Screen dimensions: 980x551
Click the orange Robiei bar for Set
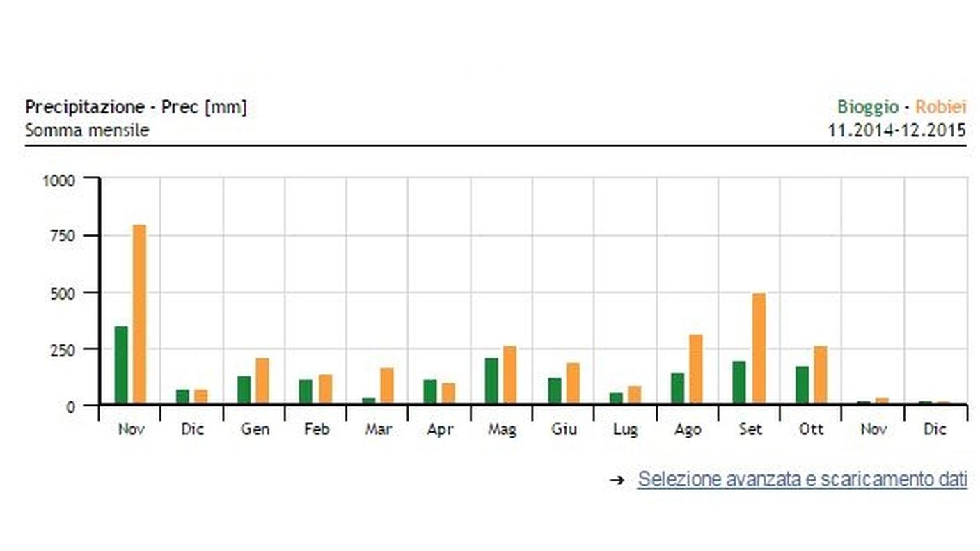pyautogui.click(x=759, y=348)
